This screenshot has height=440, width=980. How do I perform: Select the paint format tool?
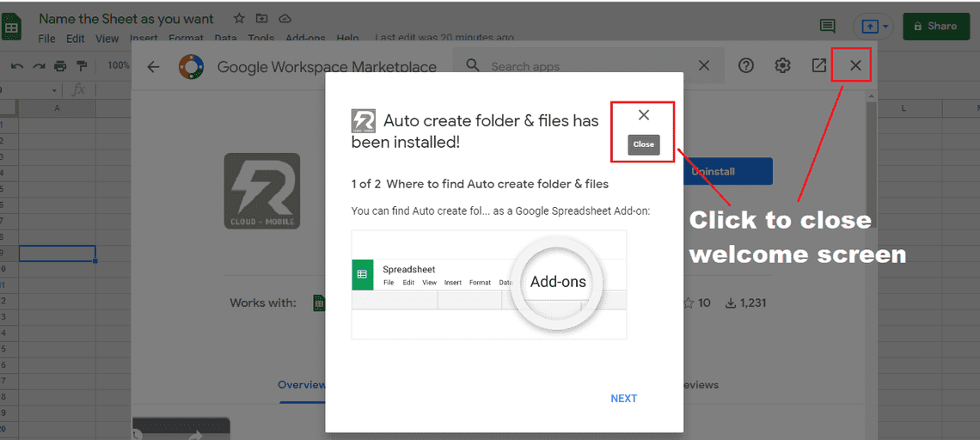coord(82,66)
